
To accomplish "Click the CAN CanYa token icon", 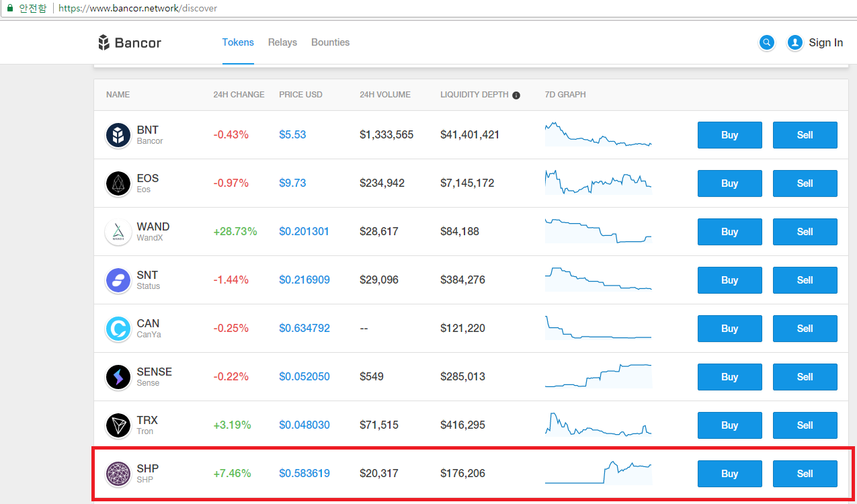I will (x=118, y=329).
